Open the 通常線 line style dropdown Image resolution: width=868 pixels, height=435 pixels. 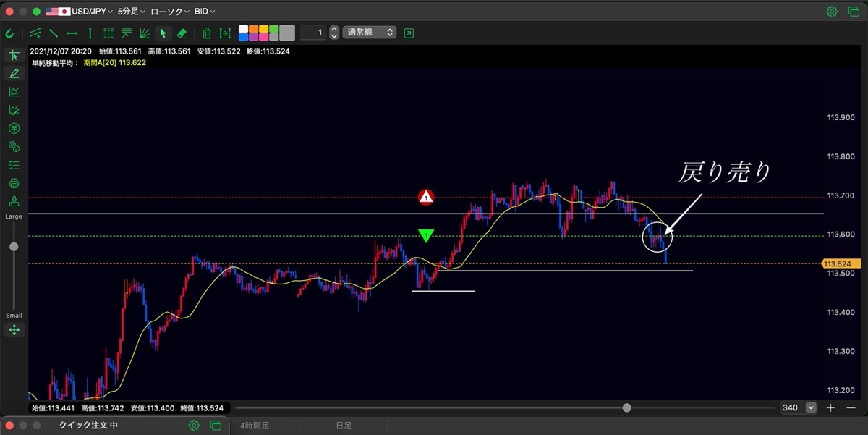click(x=370, y=33)
